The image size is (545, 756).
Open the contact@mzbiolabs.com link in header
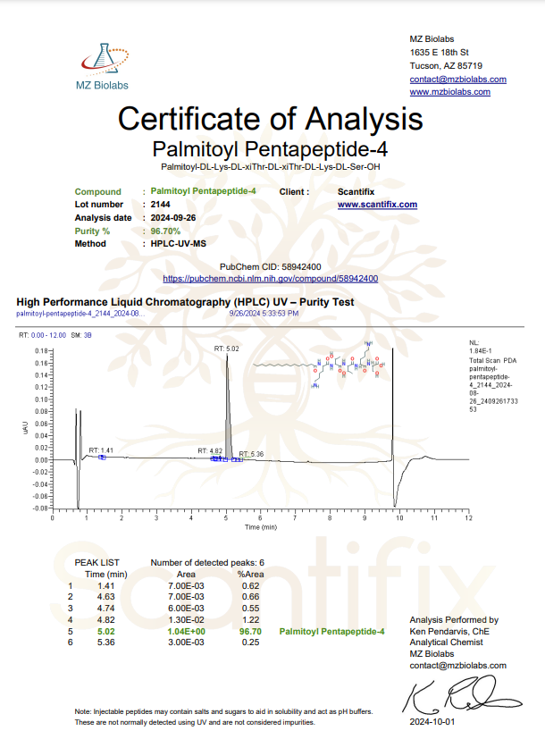tap(457, 79)
